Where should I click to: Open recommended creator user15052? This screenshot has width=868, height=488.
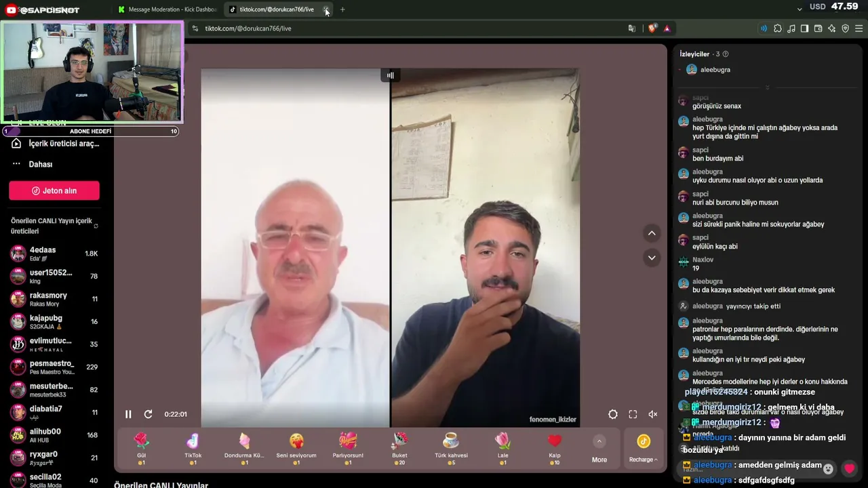pos(54,276)
